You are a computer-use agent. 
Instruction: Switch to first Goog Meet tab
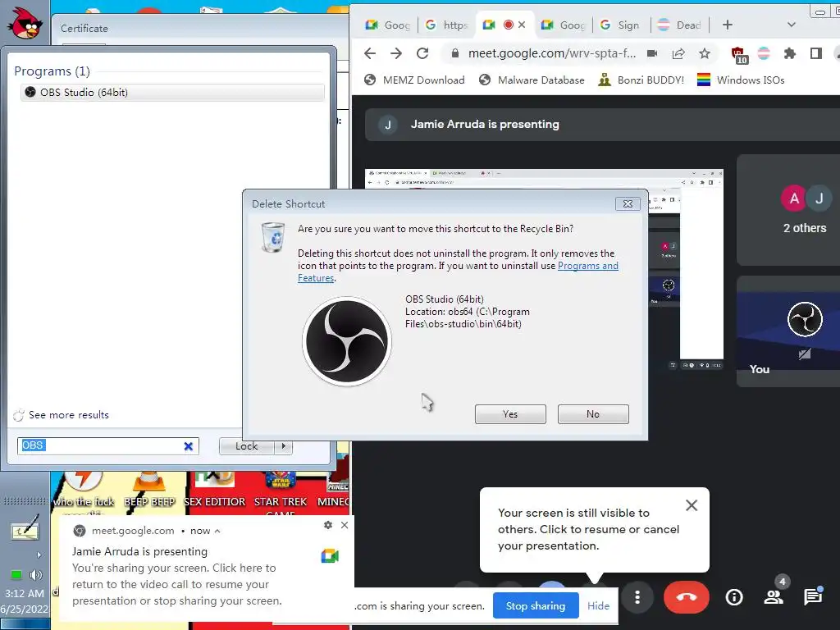(x=387, y=25)
